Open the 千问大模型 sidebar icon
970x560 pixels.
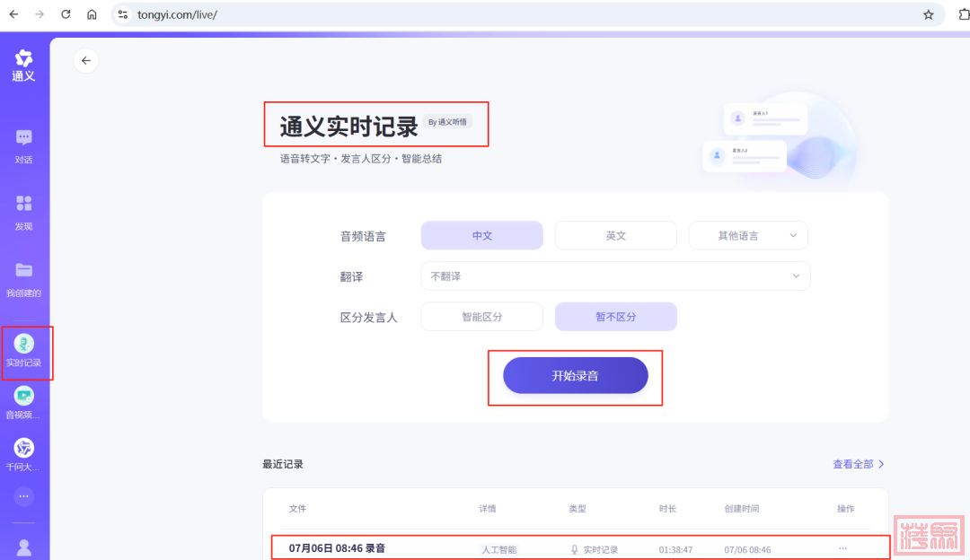24,449
